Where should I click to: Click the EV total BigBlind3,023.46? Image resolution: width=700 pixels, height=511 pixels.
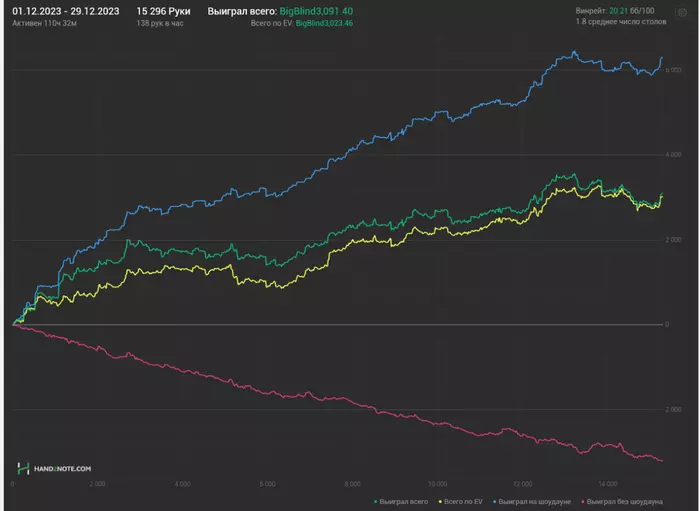[325, 22]
